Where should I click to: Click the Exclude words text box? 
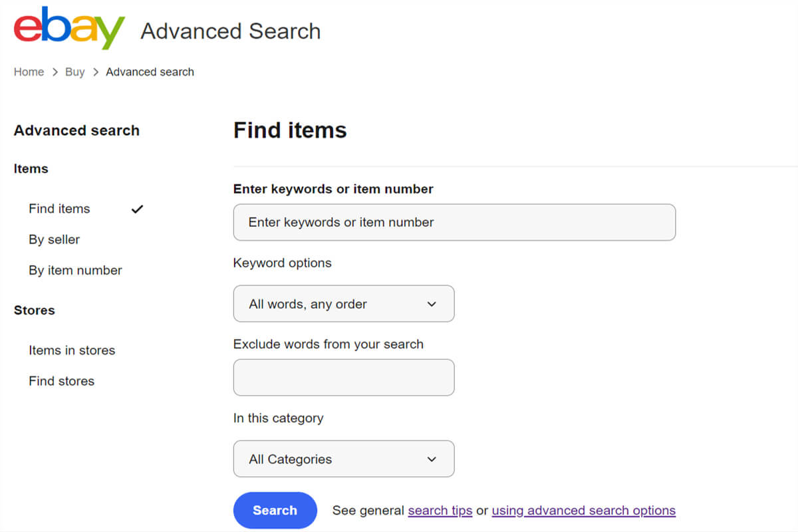pos(343,378)
